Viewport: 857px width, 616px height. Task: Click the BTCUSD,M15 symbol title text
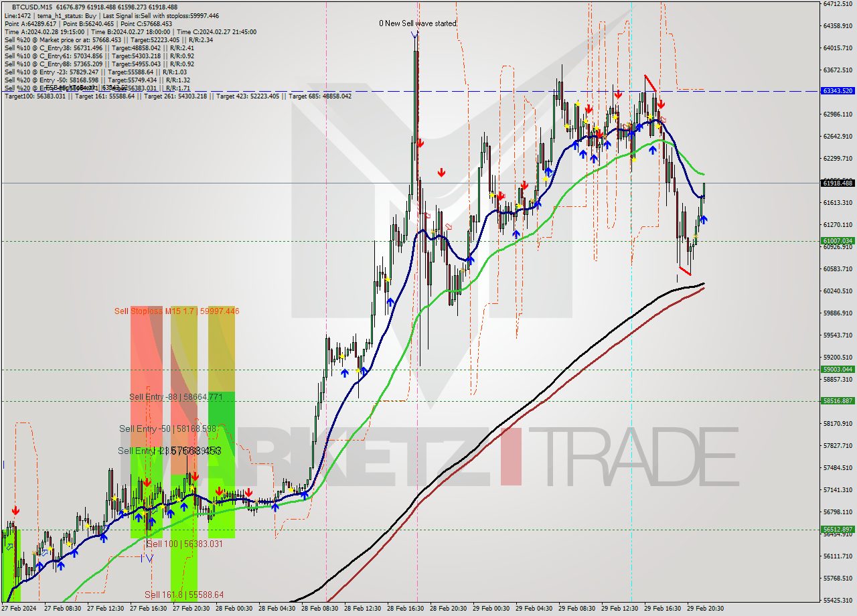point(32,7)
